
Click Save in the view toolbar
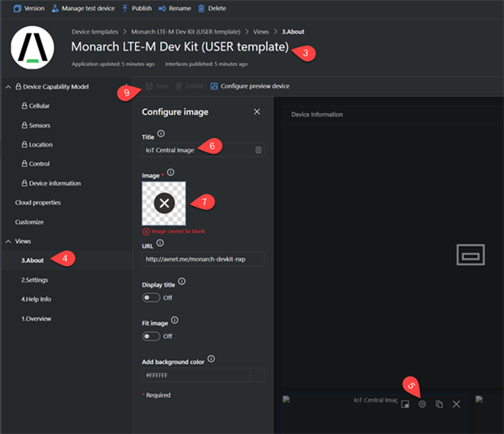click(x=157, y=86)
